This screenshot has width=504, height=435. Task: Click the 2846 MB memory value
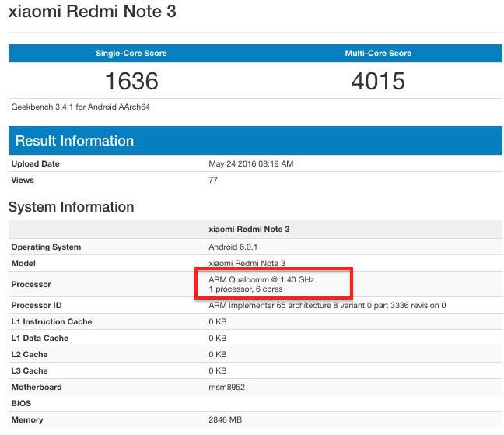(226, 419)
